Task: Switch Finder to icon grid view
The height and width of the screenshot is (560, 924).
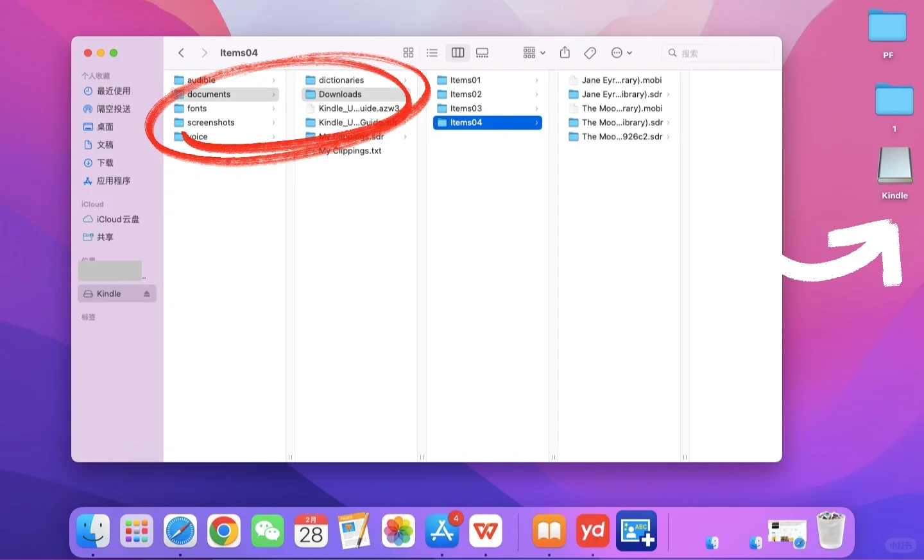Action: [x=408, y=53]
